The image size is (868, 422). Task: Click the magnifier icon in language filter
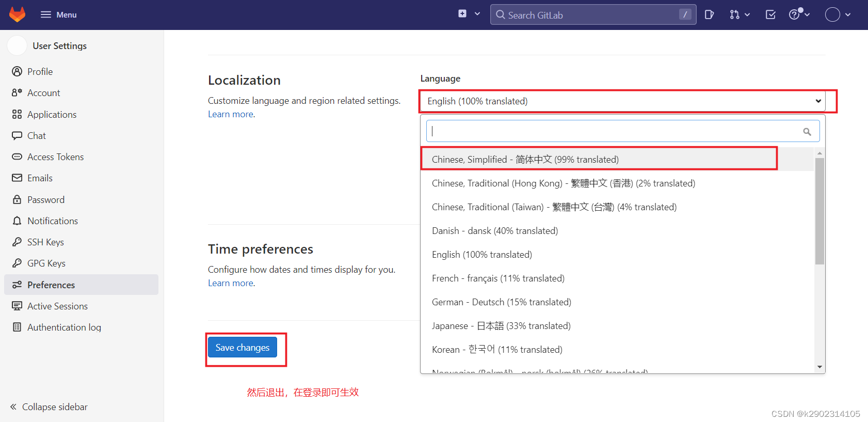click(x=807, y=132)
